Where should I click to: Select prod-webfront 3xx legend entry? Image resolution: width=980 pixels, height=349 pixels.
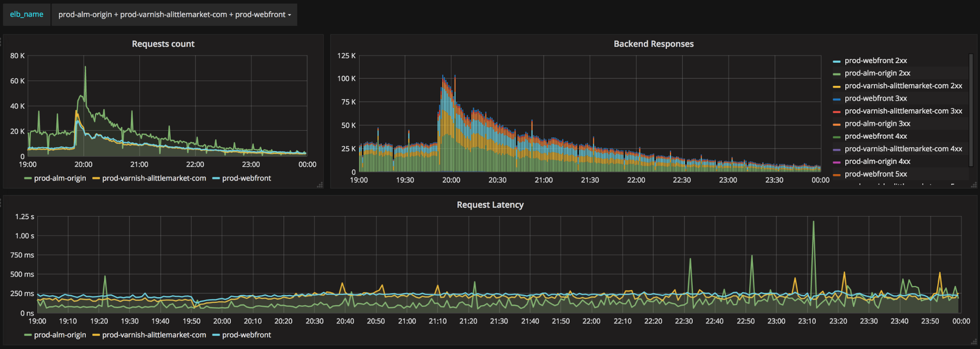[x=876, y=98]
